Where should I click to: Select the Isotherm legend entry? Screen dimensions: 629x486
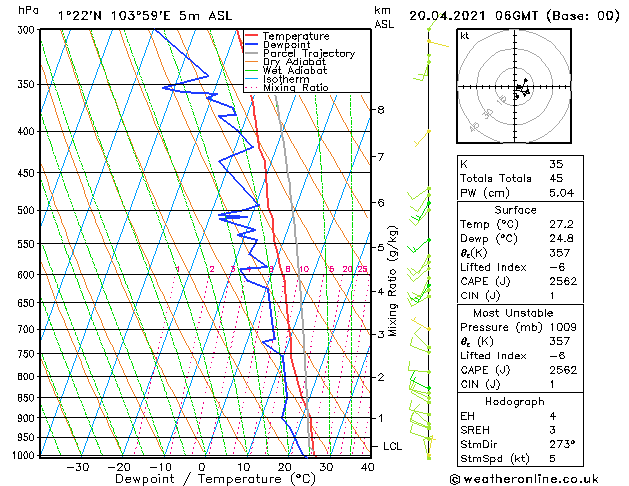pyautogui.click(x=286, y=79)
